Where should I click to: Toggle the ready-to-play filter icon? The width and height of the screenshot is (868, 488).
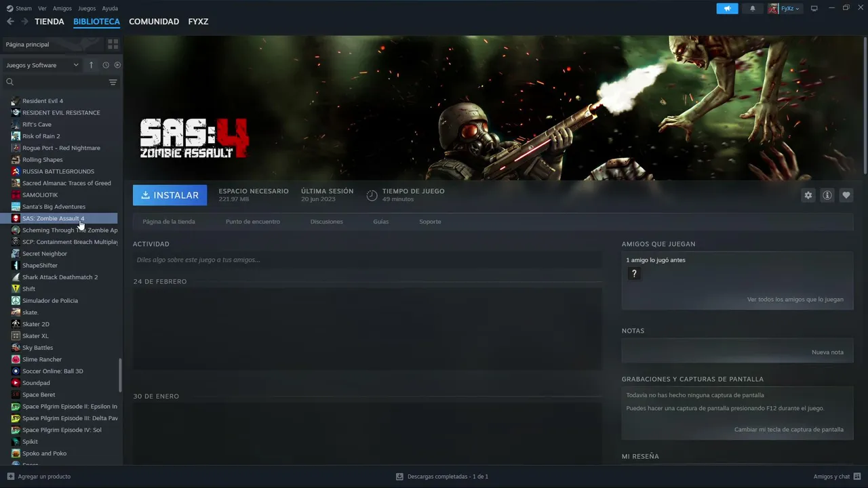click(117, 65)
